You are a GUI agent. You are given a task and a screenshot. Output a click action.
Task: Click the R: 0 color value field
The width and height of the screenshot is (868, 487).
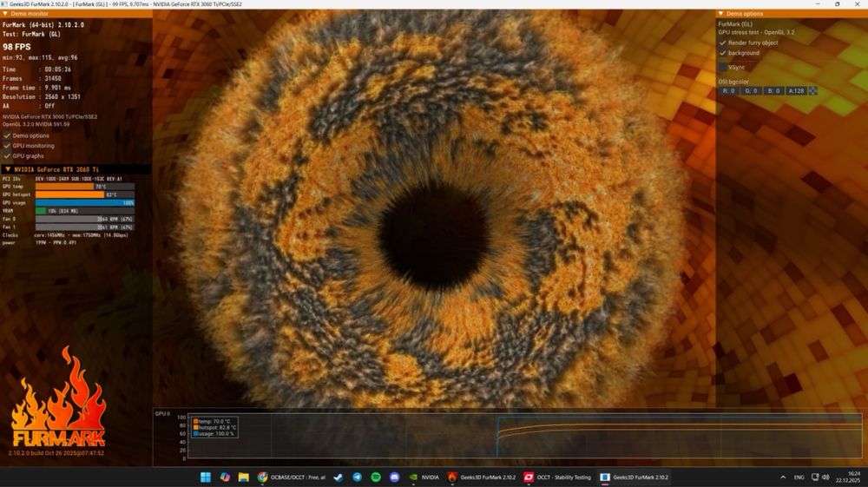(728, 91)
